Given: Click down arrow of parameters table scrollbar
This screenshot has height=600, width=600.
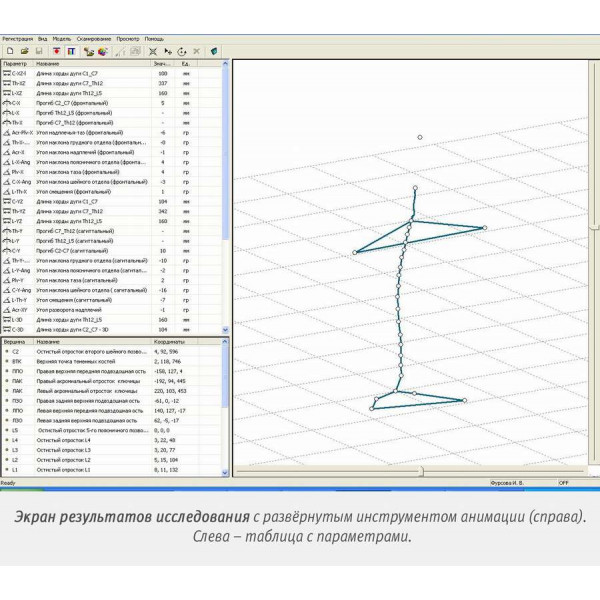Looking at the screenshot, I should (x=225, y=330).
